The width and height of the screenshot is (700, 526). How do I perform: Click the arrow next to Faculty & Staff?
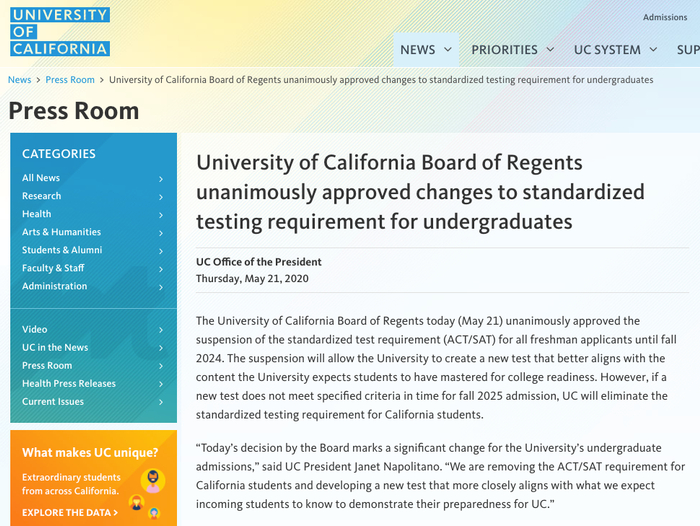(x=161, y=269)
